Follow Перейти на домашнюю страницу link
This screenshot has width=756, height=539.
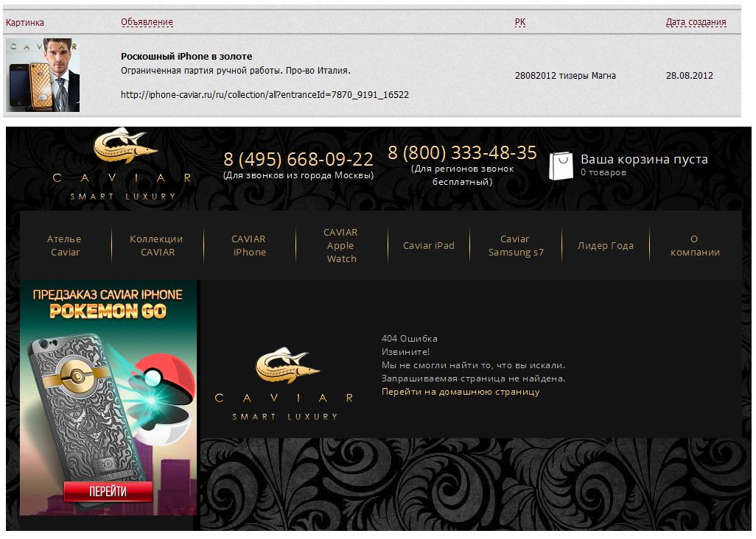[461, 392]
